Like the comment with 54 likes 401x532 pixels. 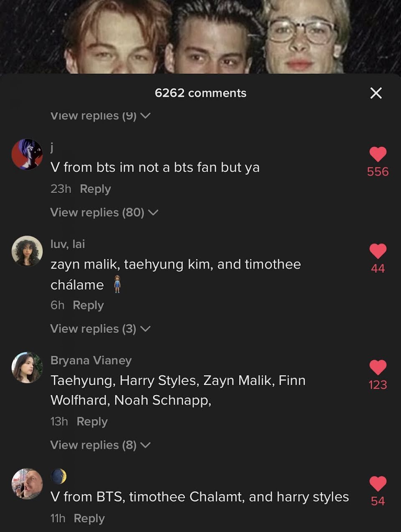378,484
